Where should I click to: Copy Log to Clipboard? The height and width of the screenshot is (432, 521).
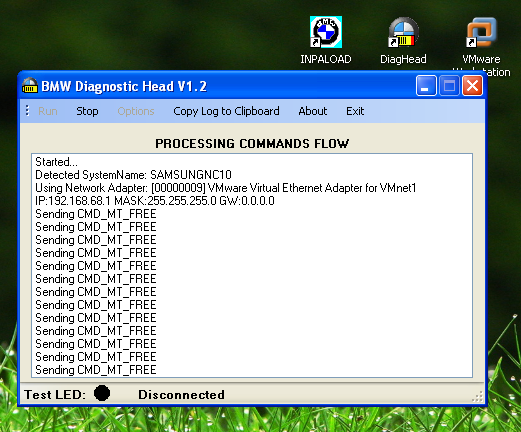tap(226, 111)
